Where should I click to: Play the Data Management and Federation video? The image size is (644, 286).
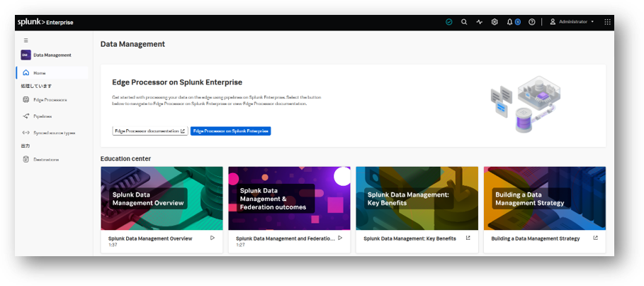(340, 238)
